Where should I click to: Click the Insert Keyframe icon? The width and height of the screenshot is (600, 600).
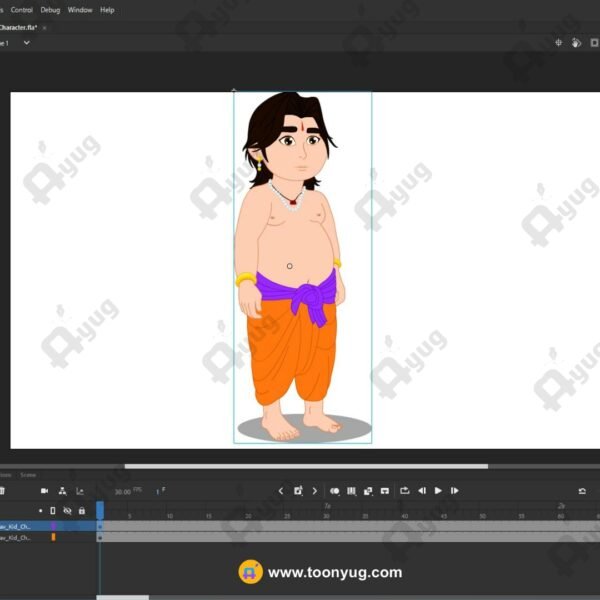[x=298, y=491]
